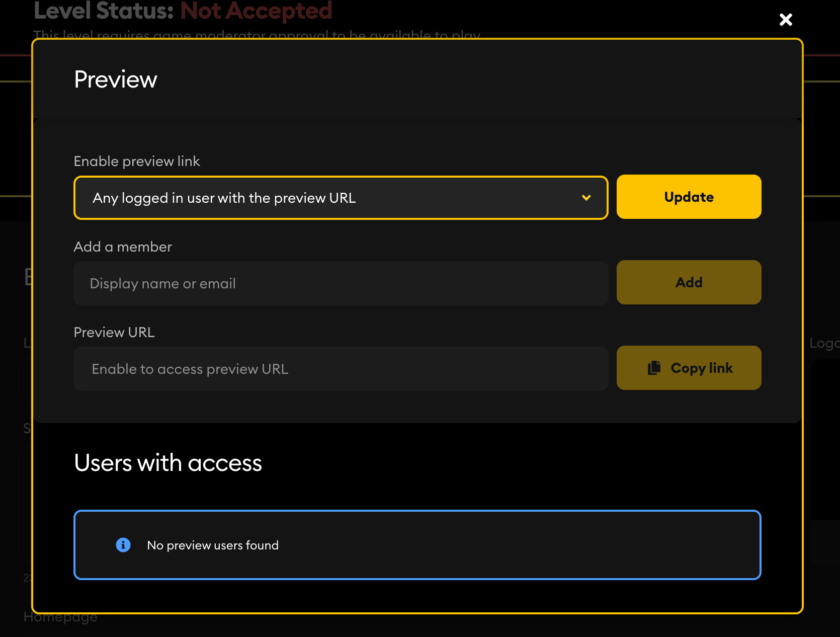Close the Preview dialog with the X
840x637 pixels.
[786, 20]
